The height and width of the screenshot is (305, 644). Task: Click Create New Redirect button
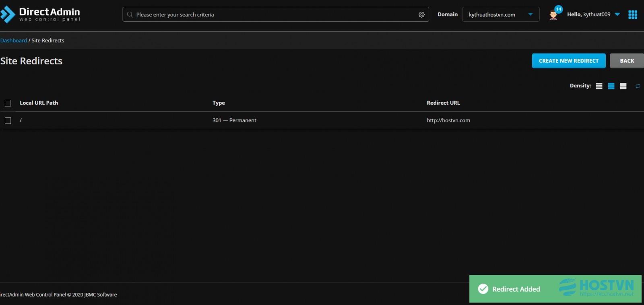tap(569, 61)
